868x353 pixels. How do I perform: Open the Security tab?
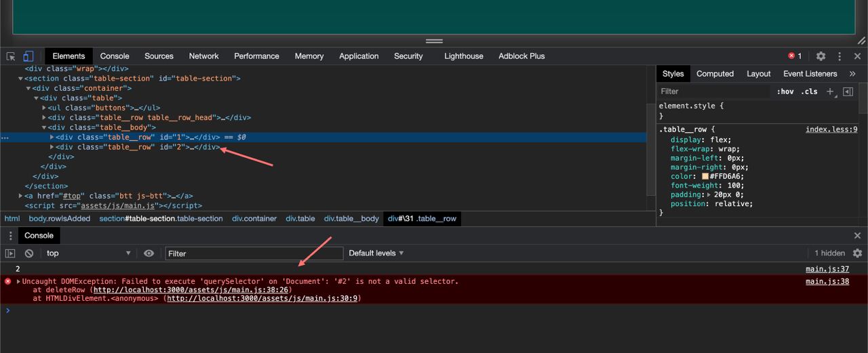coord(408,56)
